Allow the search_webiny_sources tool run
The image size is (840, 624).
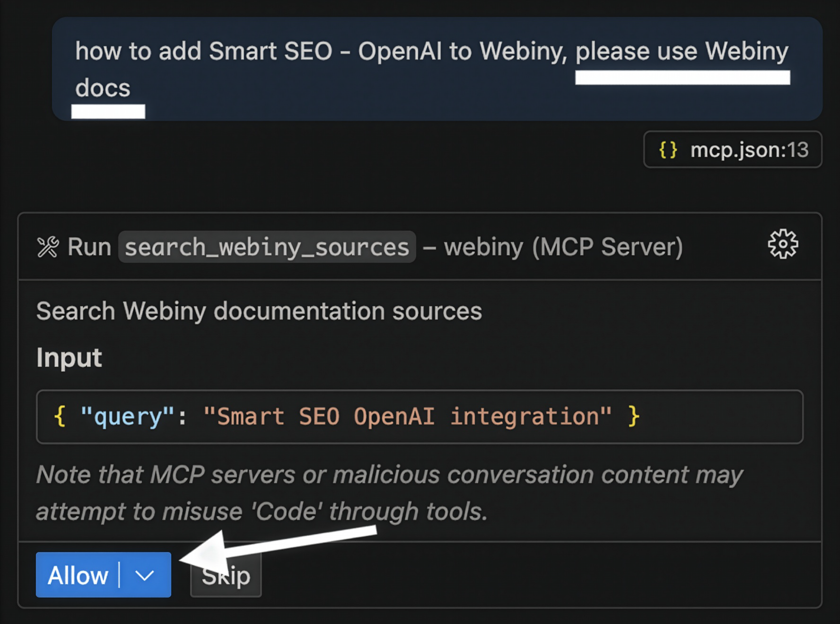pos(79,576)
